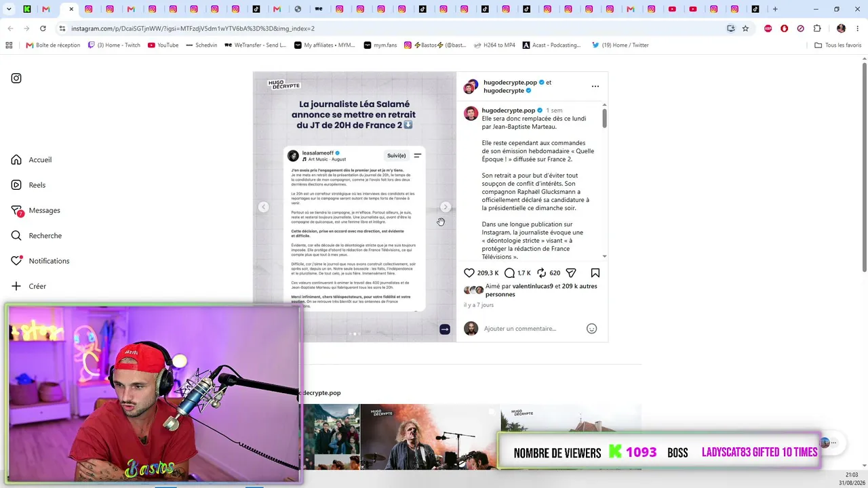Click the 620 repost count
Viewport: 868px width, 488px height.
(x=555, y=273)
